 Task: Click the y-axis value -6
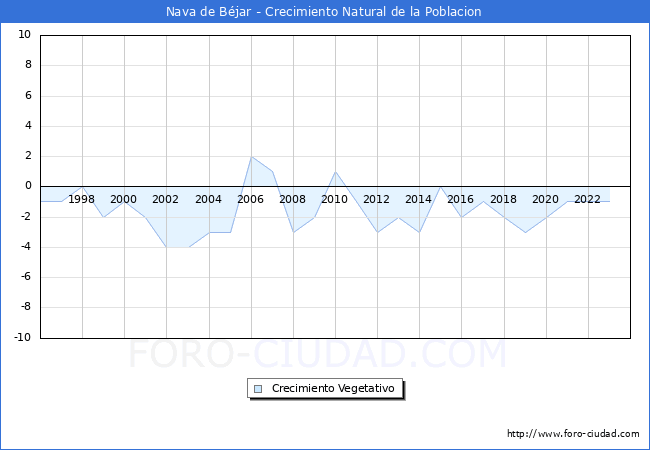point(26,276)
